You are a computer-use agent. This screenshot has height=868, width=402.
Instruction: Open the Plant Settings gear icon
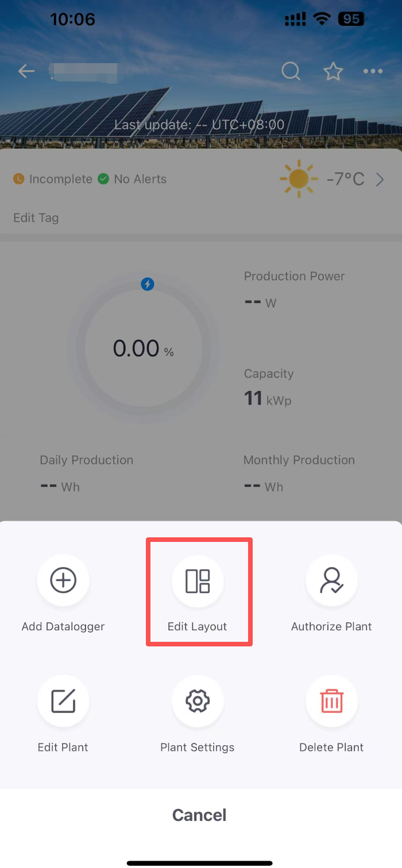tap(198, 702)
